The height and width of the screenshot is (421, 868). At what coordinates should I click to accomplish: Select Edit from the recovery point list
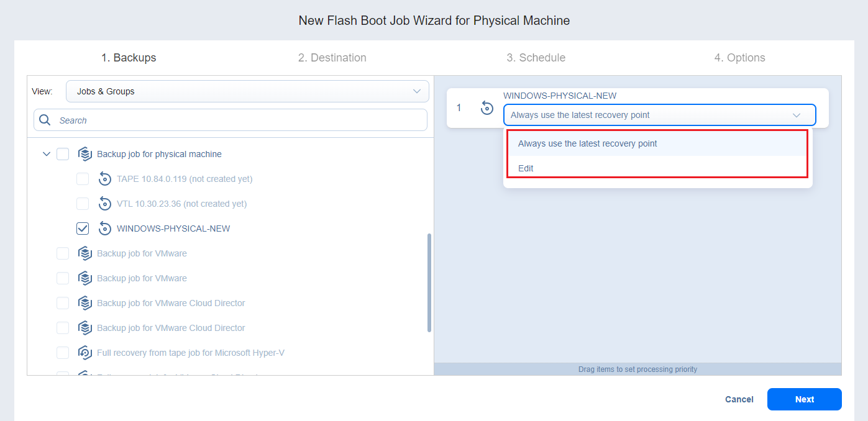[x=526, y=168]
